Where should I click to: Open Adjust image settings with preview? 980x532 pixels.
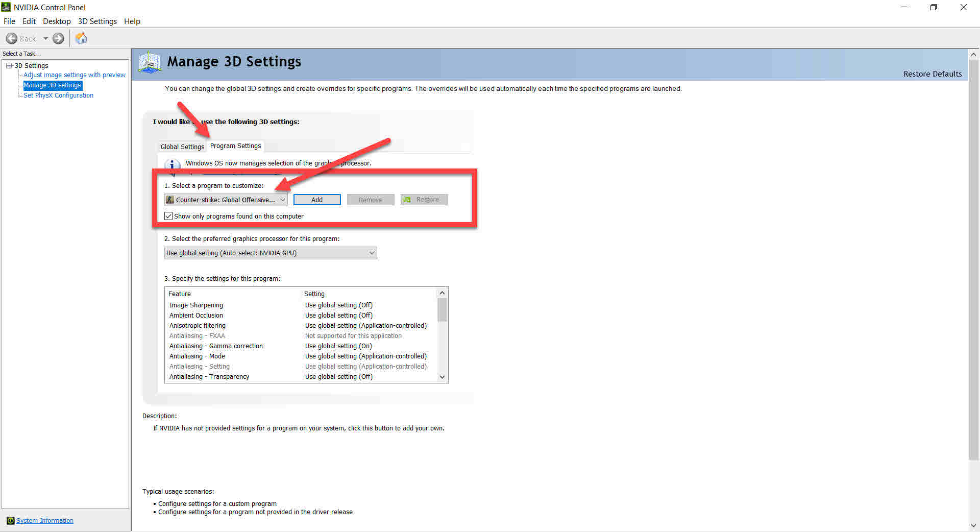pyautogui.click(x=75, y=75)
